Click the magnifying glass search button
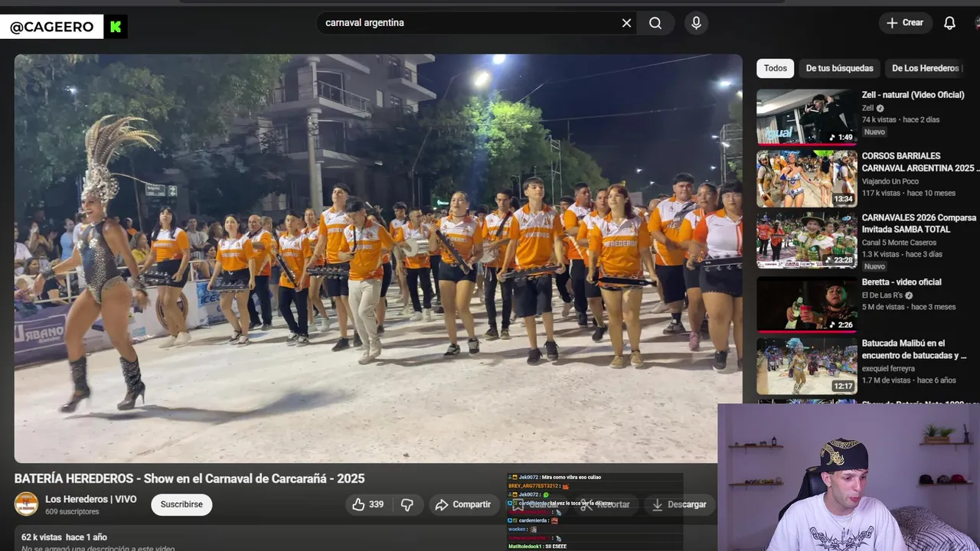 [655, 23]
